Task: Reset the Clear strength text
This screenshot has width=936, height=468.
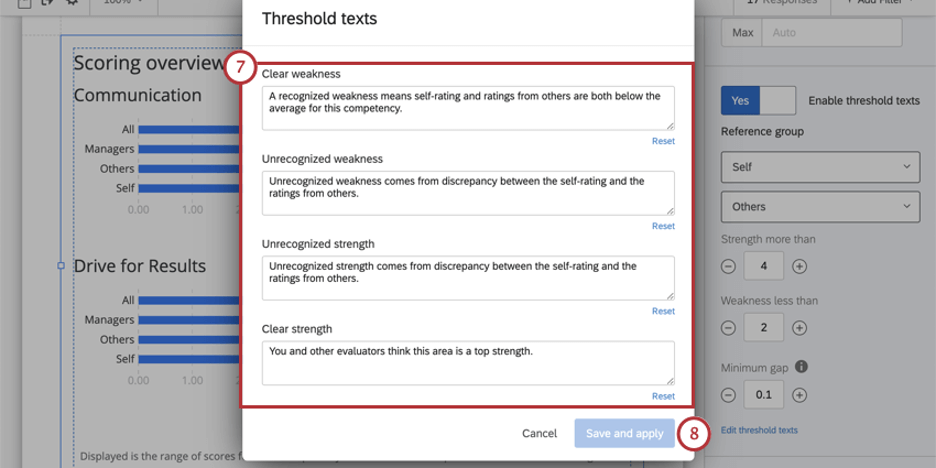Action: 663,396
